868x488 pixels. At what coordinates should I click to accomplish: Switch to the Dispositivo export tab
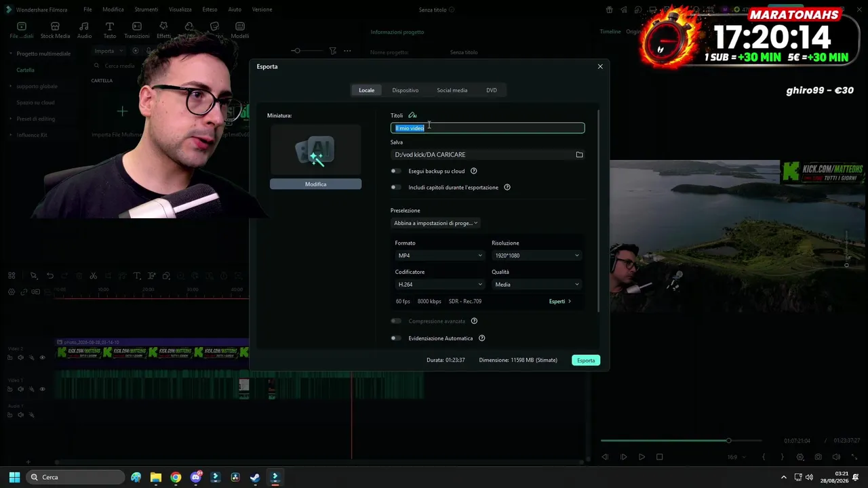(406, 90)
